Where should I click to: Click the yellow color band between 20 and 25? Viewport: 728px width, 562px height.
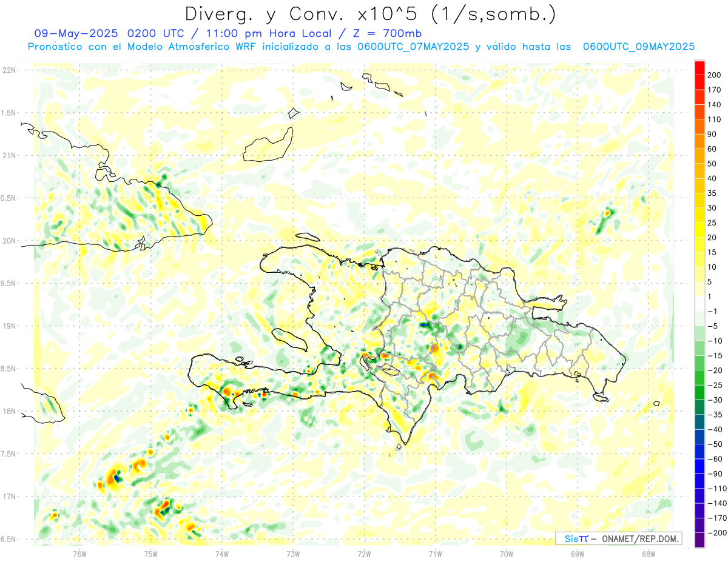699,230
